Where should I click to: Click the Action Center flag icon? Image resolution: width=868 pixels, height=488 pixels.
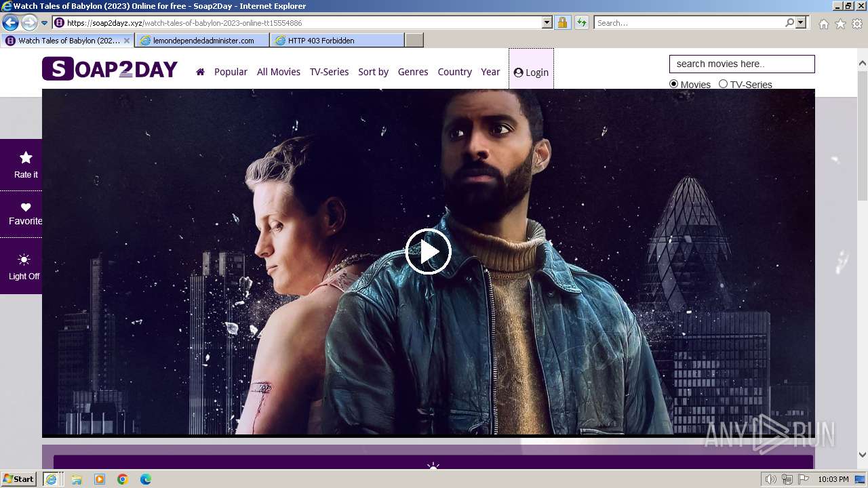tap(804, 479)
